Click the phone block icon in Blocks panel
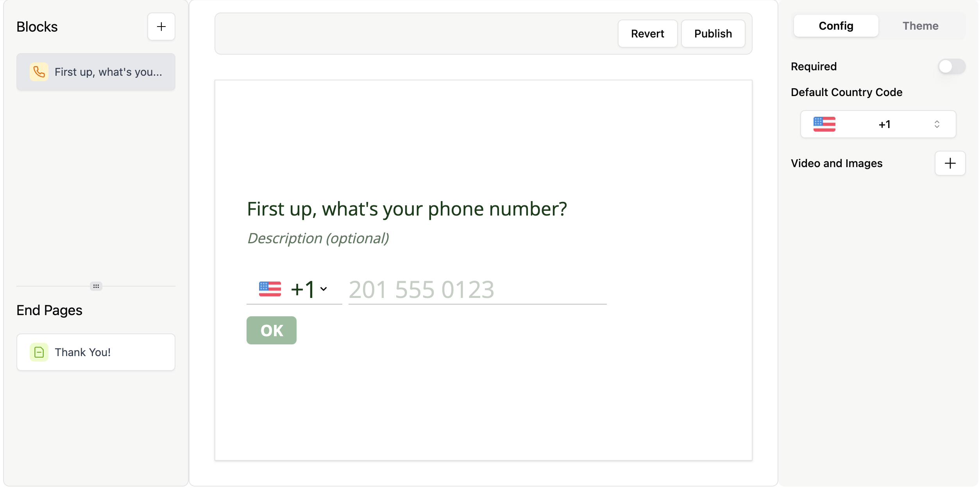980x492 pixels. click(38, 72)
